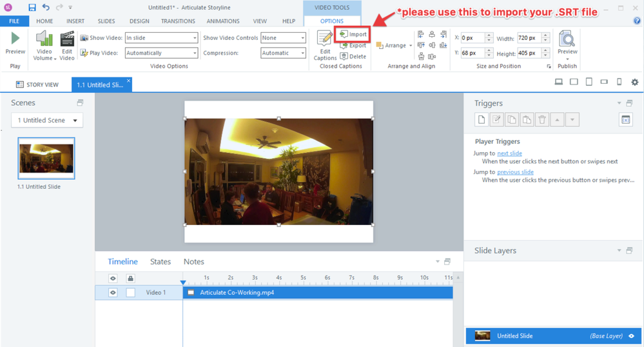Viewport: 644px width, 347px height.
Task: Switch to the INSERT ribbon tab
Action: [75, 21]
